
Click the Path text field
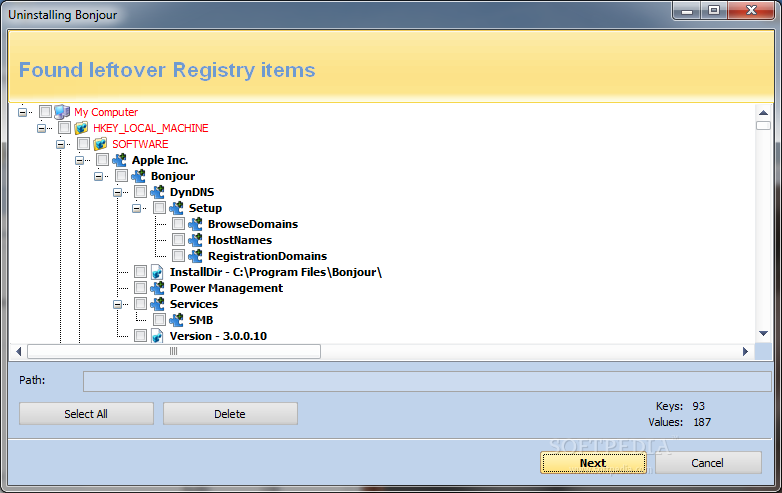pyautogui.click(x=427, y=381)
